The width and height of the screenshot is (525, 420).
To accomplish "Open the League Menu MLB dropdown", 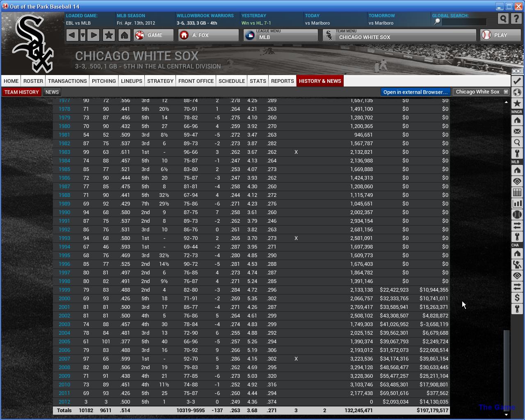I will tap(281, 35).
